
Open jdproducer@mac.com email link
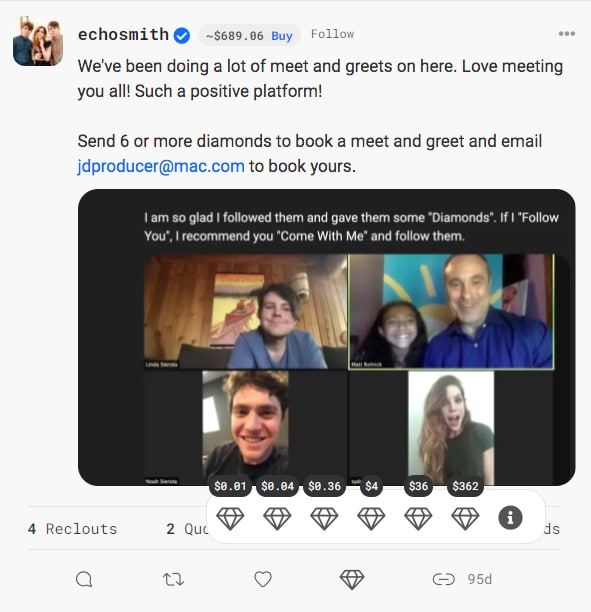[x=161, y=166]
